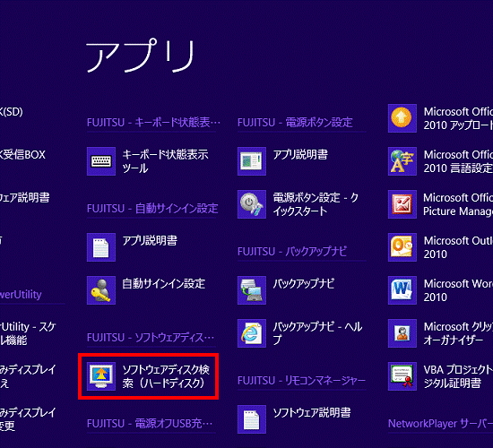Open ソフトウェアディスク検索 monitor icon
The image size is (493, 448).
pyautogui.click(x=101, y=376)
